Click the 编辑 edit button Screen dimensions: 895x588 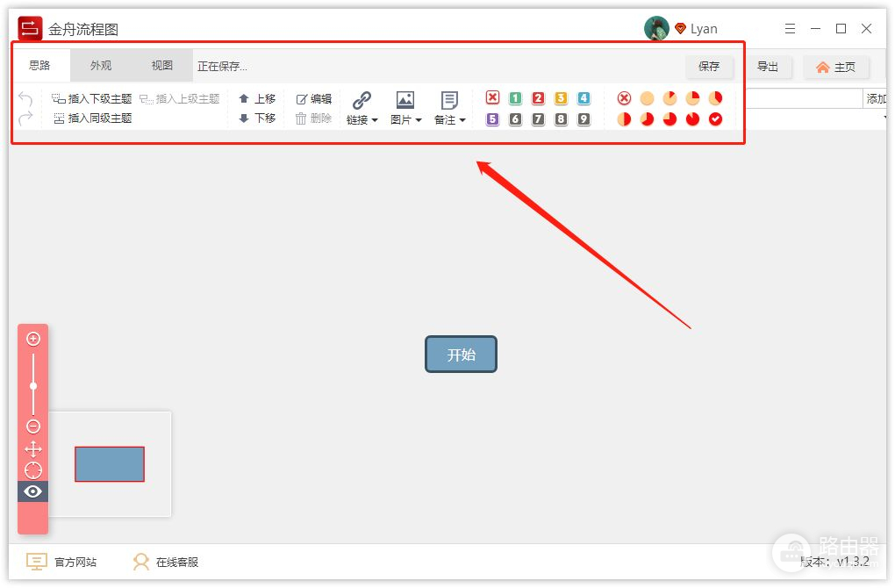tap(313, 99)
